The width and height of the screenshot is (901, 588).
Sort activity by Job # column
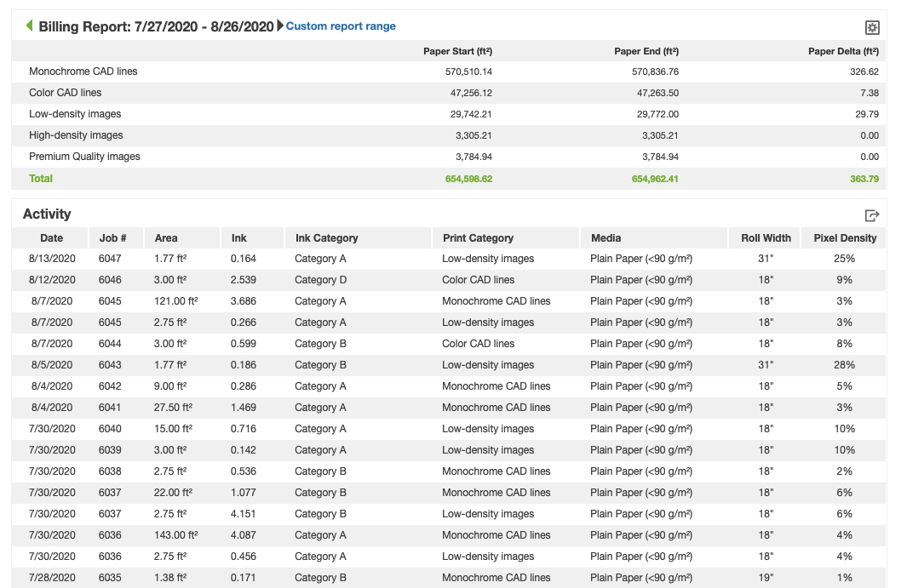pyautogui.click(x=112, y=238)
